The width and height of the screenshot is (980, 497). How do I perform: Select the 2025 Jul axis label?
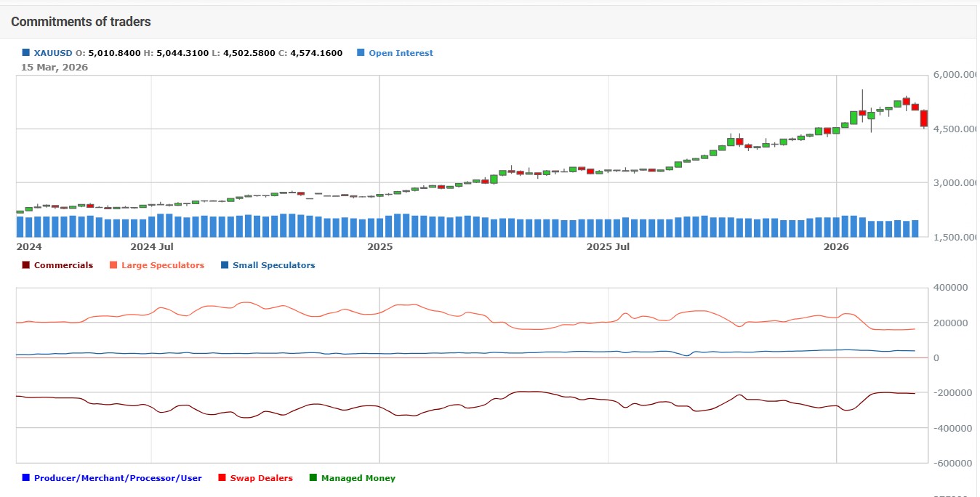click(x=607, y=246)
